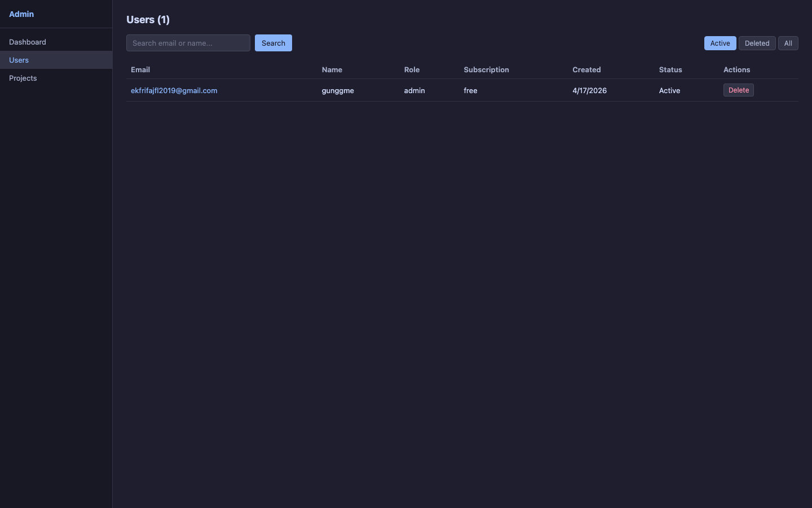Click the gunggme name cell
Viewport: 812px width, 508px height.
pos(338,91)
